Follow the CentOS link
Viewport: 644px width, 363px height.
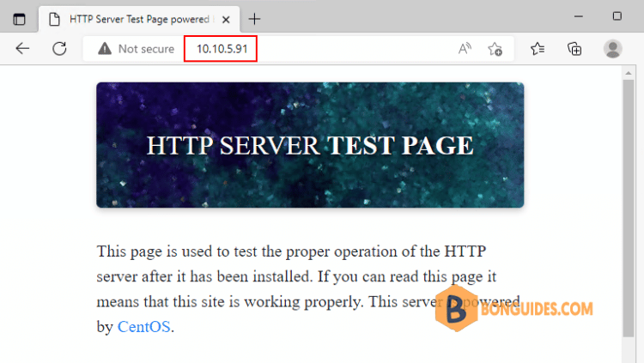point(144,327)
